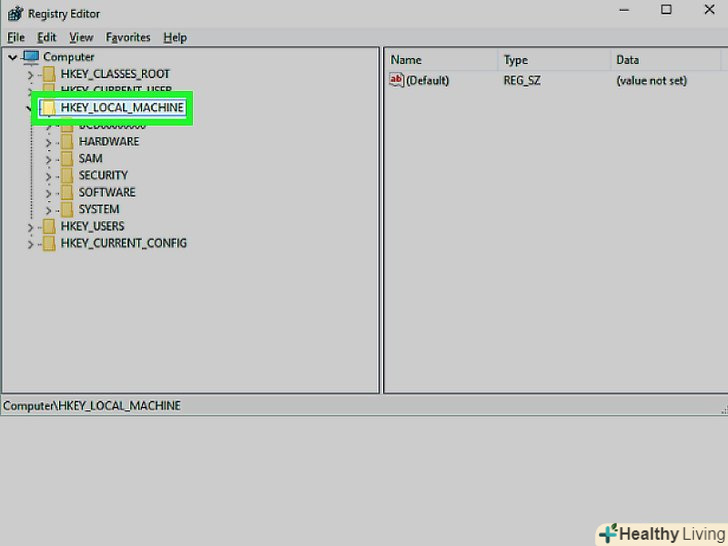Select the (Default) value entry
Screen dimensions: 728x546
[x=427, y=80]
